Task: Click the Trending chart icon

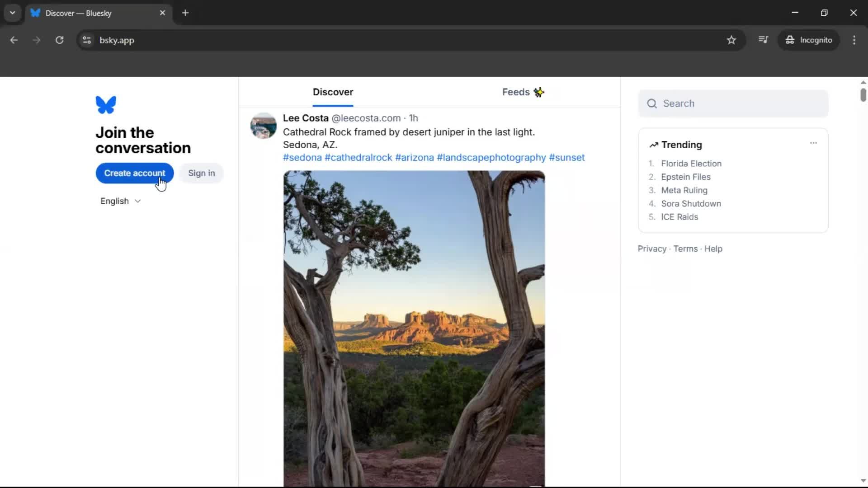Action: coord(654,145)
